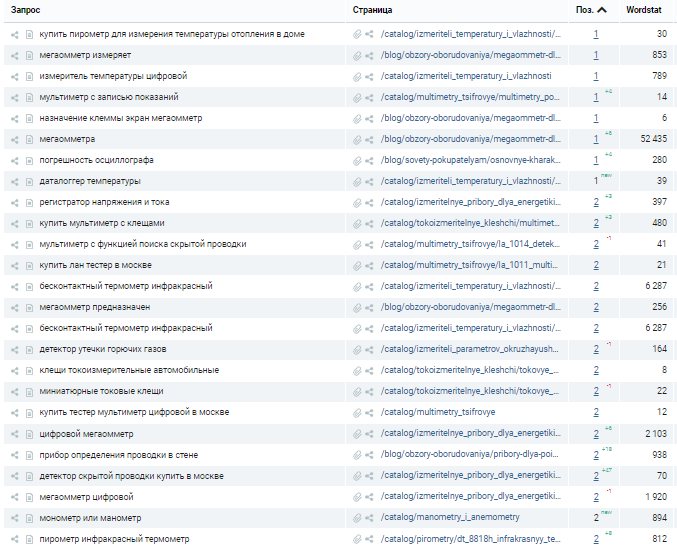Viewport: 677px width, 554px height.
Task: Click the Запрос column header
Action: pos(25,10)
